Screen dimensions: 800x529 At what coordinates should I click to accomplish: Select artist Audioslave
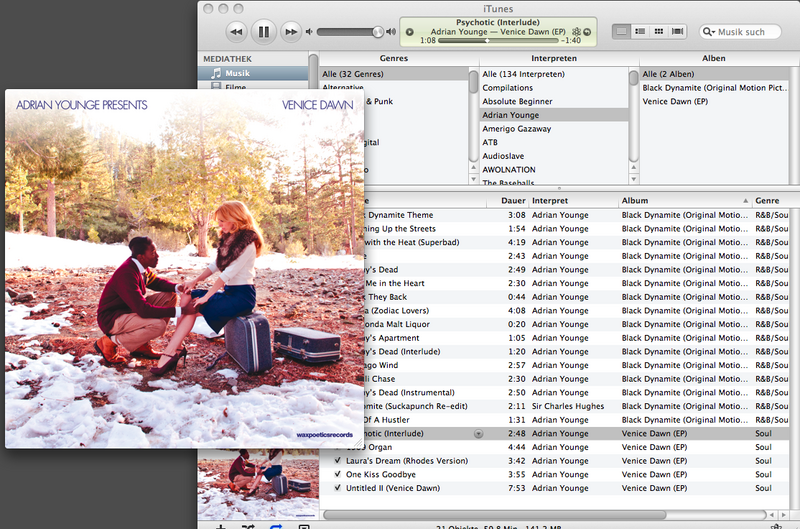(554, 156)
